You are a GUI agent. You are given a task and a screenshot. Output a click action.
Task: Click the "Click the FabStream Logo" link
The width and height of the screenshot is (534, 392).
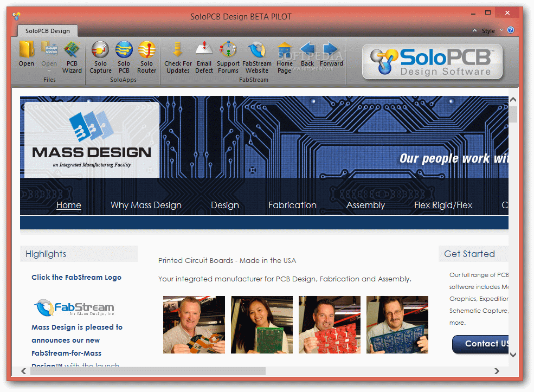(x=76, y=277)
